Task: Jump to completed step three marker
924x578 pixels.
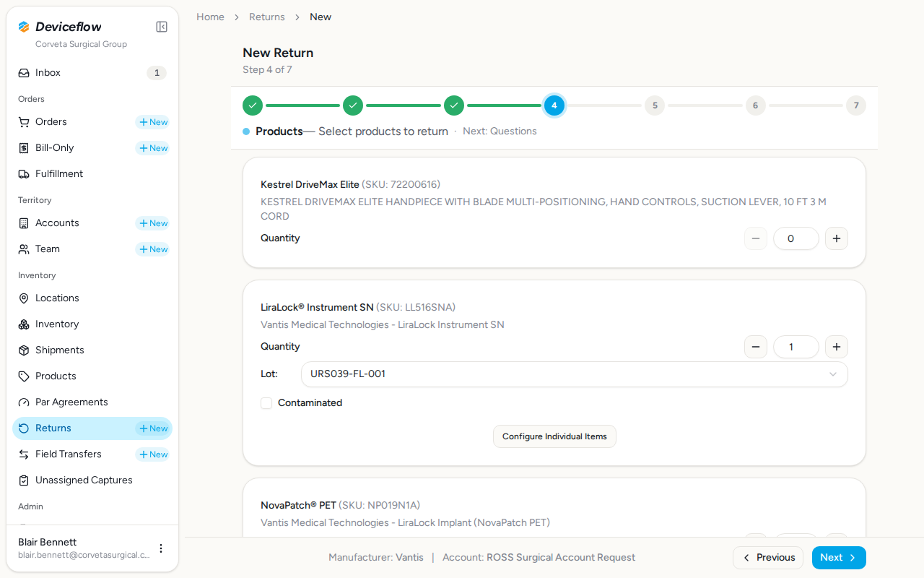Action: pos(454,105)
